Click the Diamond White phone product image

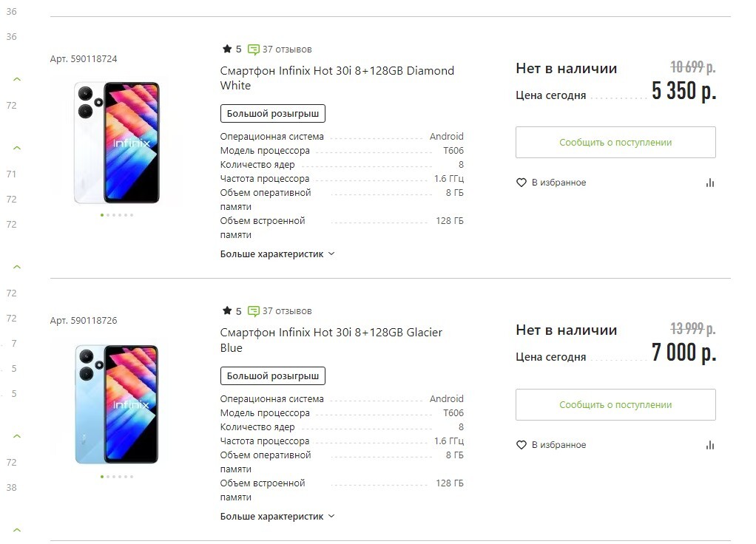coord(117,143)
